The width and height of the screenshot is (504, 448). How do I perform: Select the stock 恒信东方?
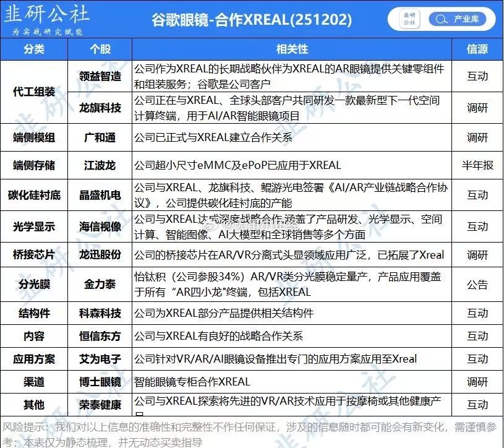(100, 336)
